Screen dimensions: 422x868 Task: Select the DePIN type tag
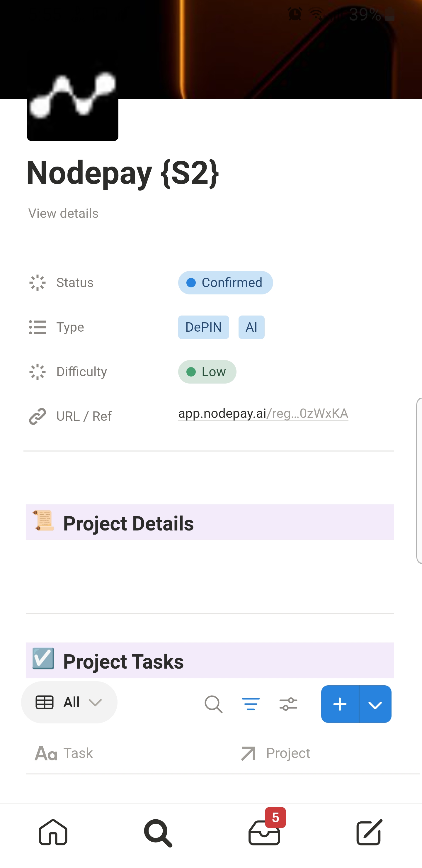pyautogui.click(x=203, y=327)
